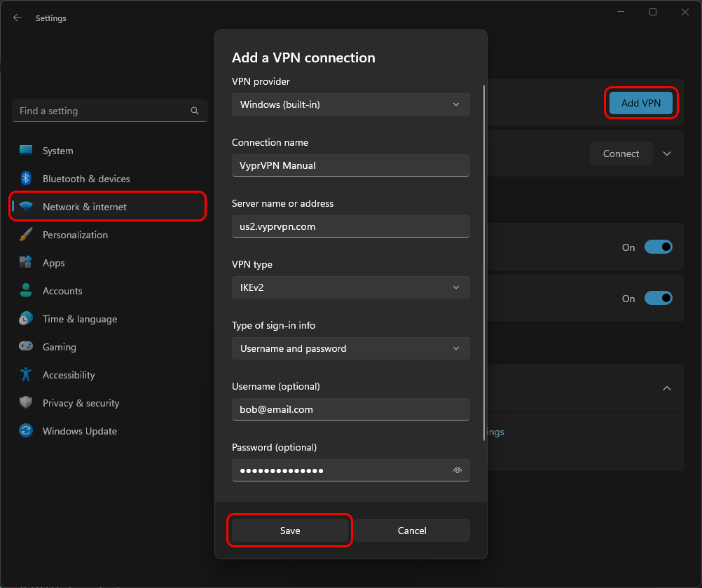Collapse the section with the up chevron

coord(667,388)
